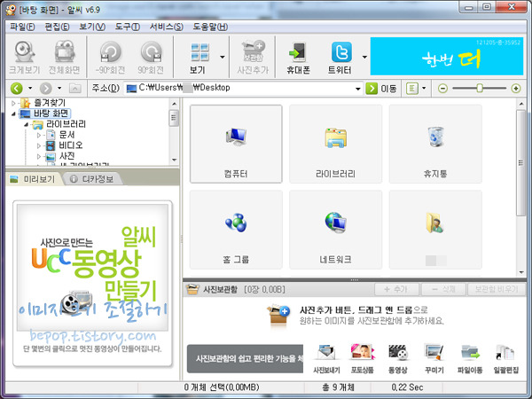
Task: Expand the 문서 documents tree node
Action: (x=39, y=135)
